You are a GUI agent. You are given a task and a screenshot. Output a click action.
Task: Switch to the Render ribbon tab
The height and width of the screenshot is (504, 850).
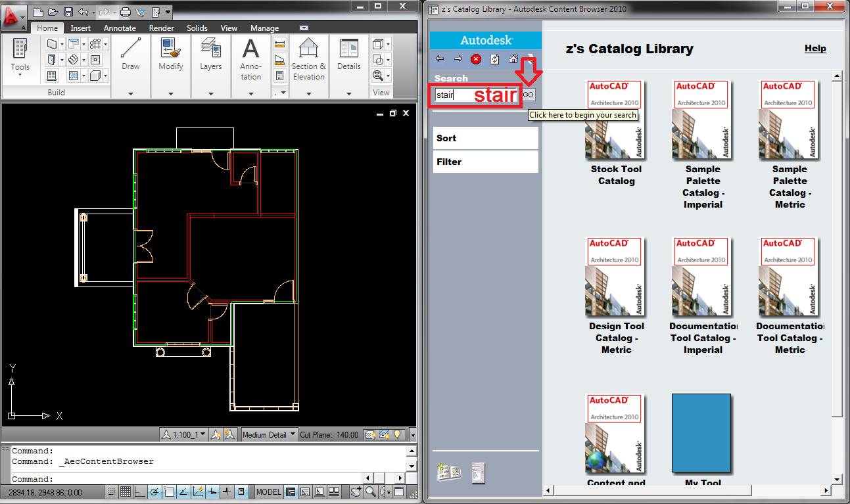pos(162,28)
